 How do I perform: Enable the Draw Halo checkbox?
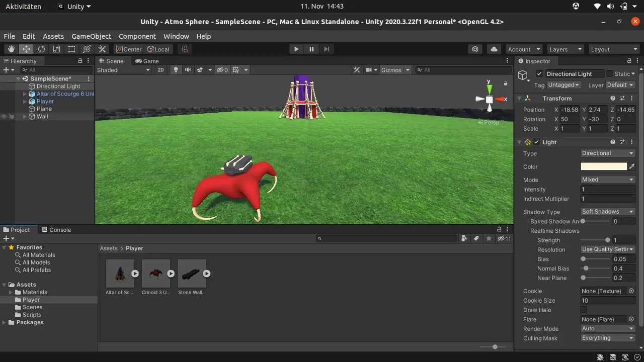point(584,310)
